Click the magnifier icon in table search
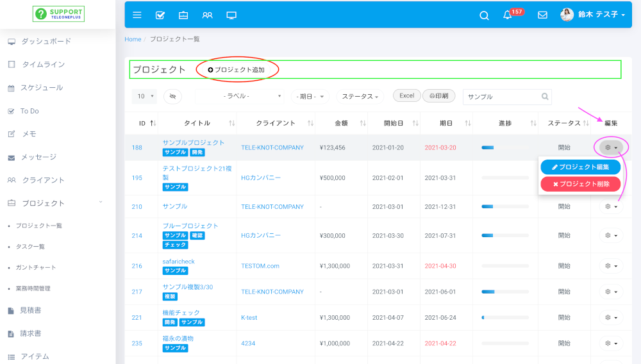Image resolution: width=641 pixels, height=364 pixels. 545,96
